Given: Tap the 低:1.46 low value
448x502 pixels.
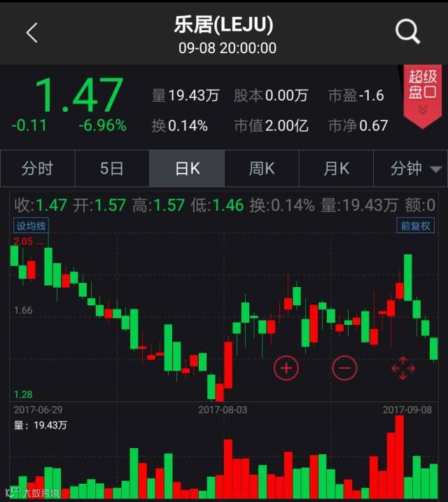Looking at the screenshot, I should pyautogui.click(x=217, y=205).
